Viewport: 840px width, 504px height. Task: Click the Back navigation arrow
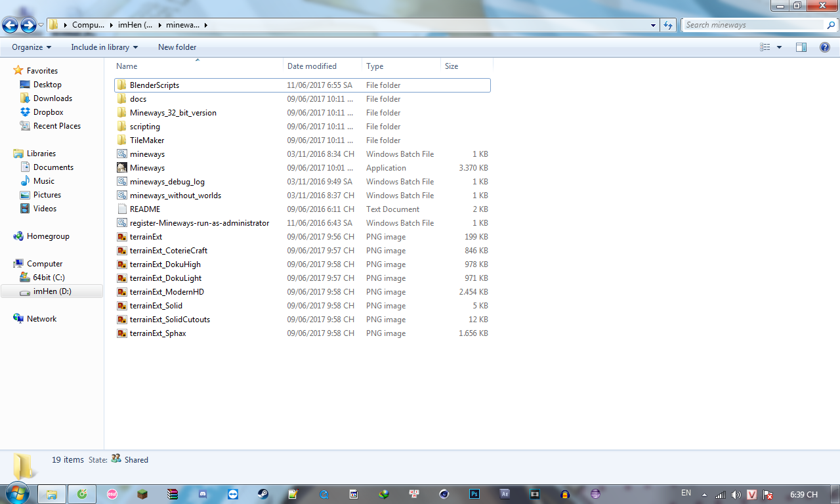(x=10, y=26)
